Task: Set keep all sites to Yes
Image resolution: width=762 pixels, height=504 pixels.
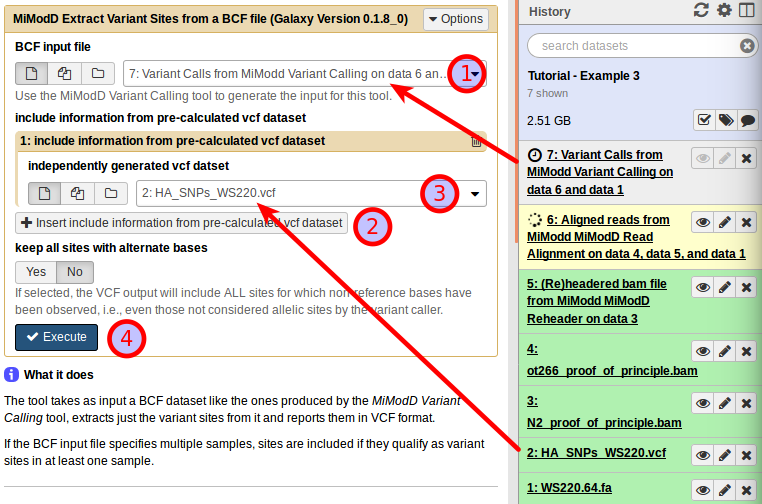Action: [x=36, y=272]
